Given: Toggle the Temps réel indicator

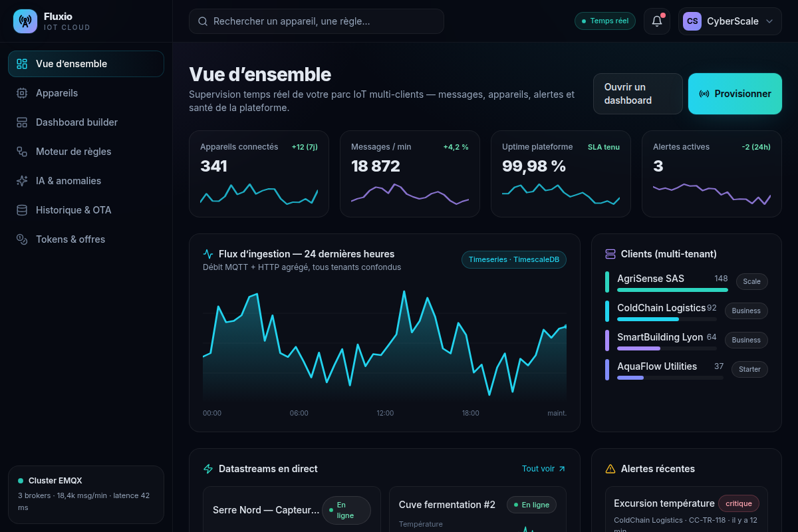Looking at the screenshot, I should point(605,21).
